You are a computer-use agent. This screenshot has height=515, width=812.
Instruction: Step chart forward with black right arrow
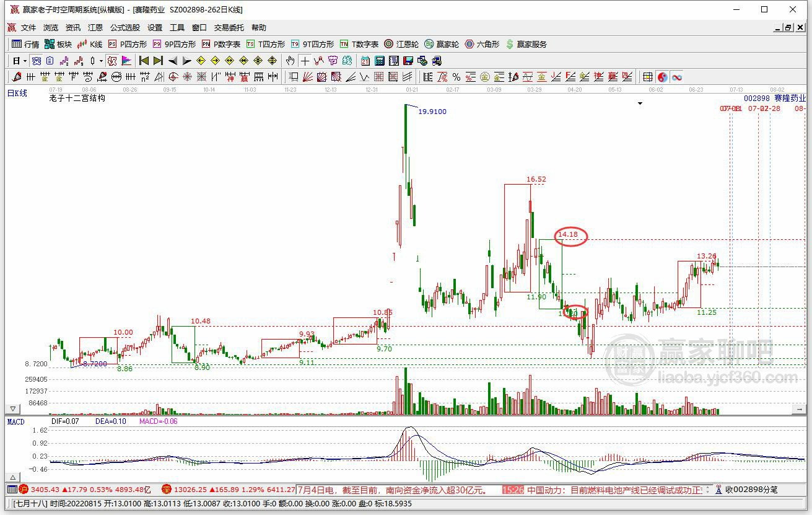[186, 61]
